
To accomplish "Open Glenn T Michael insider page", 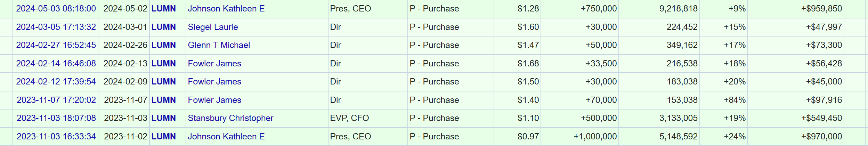I will click(x=219, y=45).
